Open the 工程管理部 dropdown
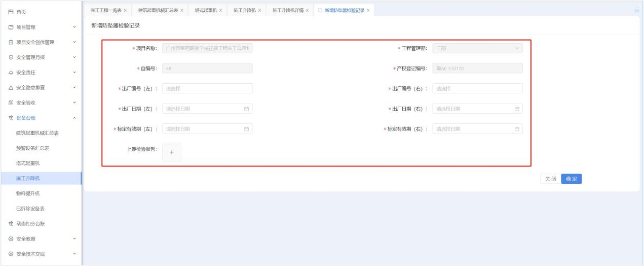The width and height of the screenshot is (644, 266). click(x=477, y=48)
